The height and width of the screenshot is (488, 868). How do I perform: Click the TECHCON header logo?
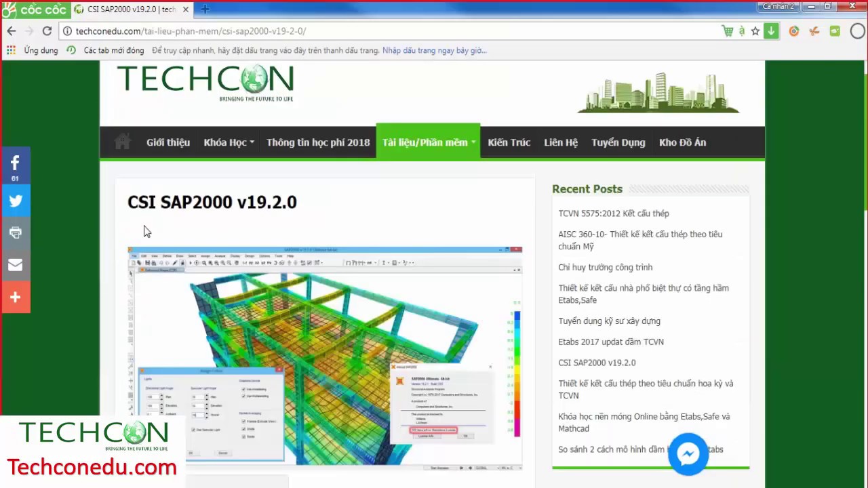(205, 83)
